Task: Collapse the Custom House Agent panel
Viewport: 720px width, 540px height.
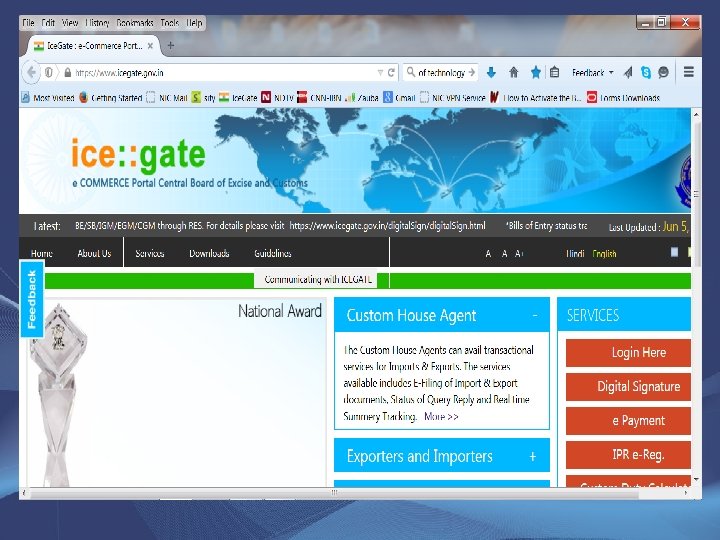Action: [534, 315]
